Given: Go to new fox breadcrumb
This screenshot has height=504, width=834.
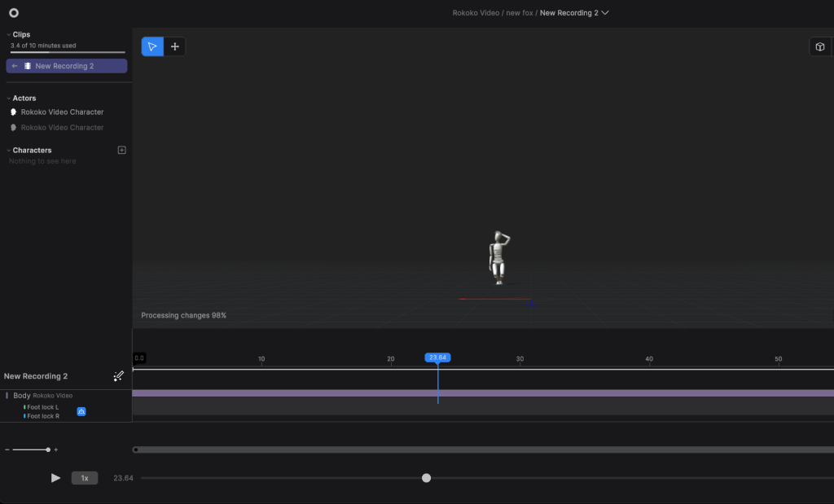Looking at the screenshot, I should pos(519,13).
